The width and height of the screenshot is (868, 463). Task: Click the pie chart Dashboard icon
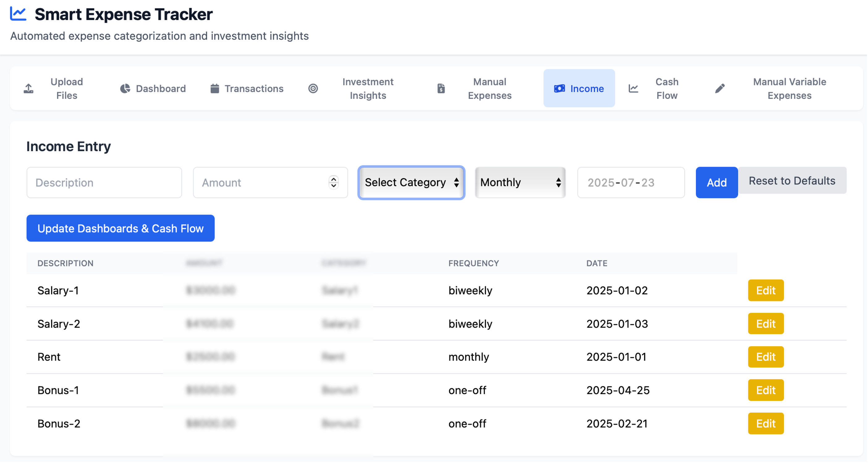pyautogui.click(x=125, y=89)
